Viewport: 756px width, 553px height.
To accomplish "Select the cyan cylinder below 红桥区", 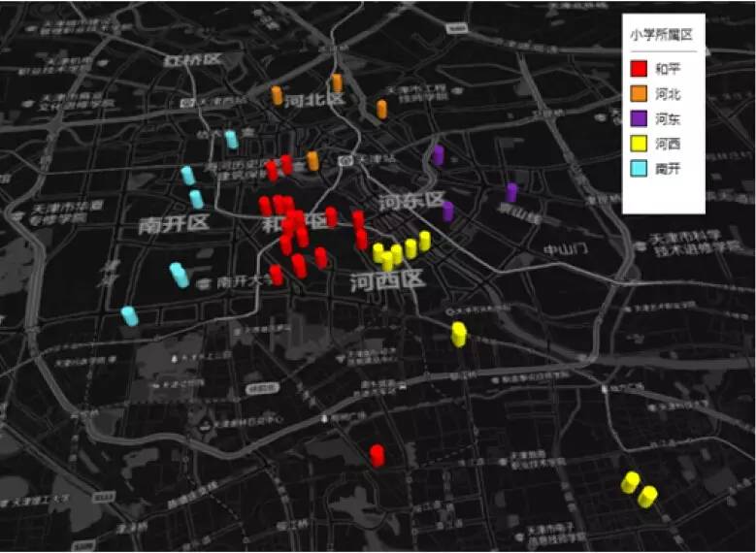I will 231,140.
